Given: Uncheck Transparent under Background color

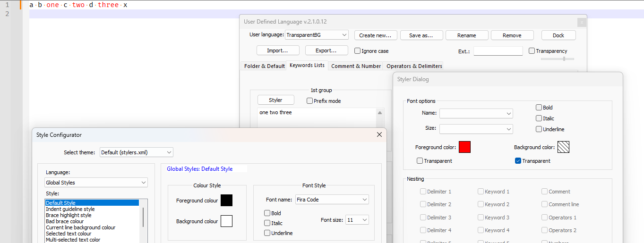Looking at the screenshot, I should (518, 161).
